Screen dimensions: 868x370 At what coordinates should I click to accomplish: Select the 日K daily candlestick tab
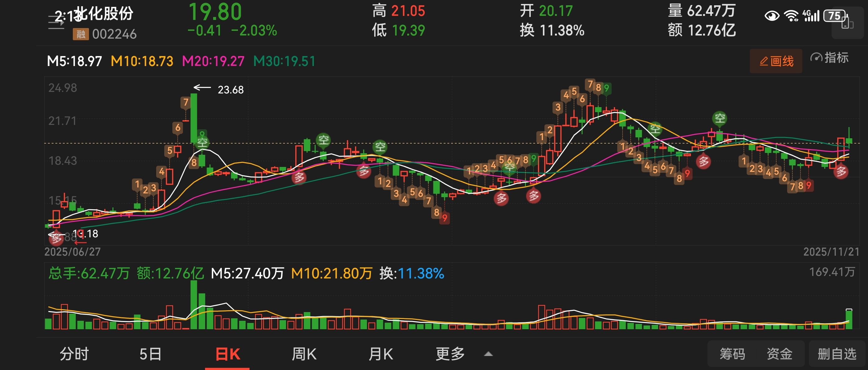pos(227,354)
